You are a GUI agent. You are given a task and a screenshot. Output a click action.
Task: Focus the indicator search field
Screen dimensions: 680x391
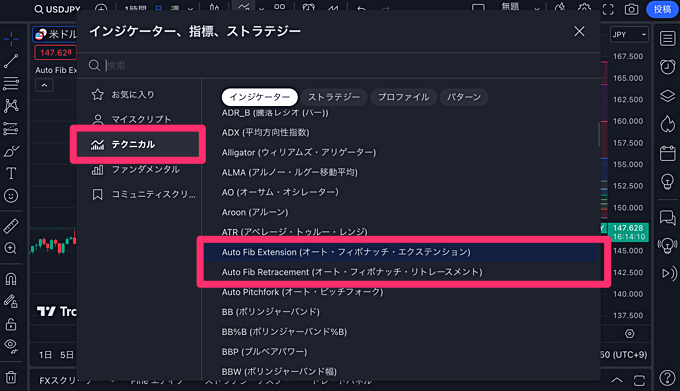coord(338,65)
